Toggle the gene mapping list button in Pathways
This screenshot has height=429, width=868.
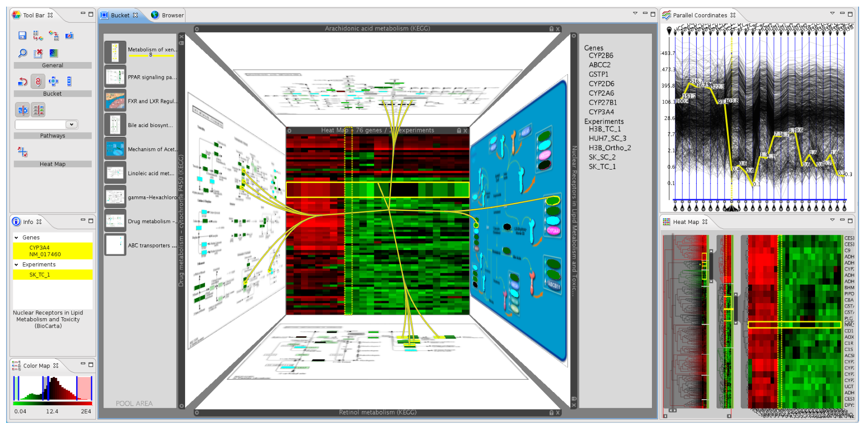38,110
